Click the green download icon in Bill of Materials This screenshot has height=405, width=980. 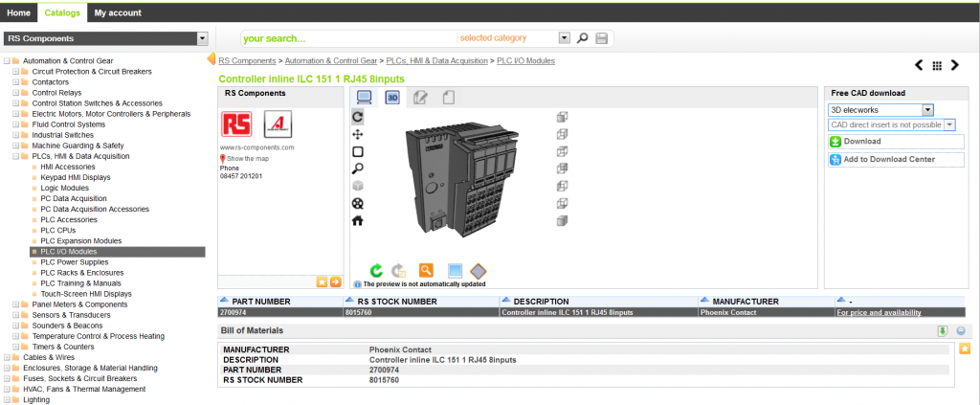[943, 330]
